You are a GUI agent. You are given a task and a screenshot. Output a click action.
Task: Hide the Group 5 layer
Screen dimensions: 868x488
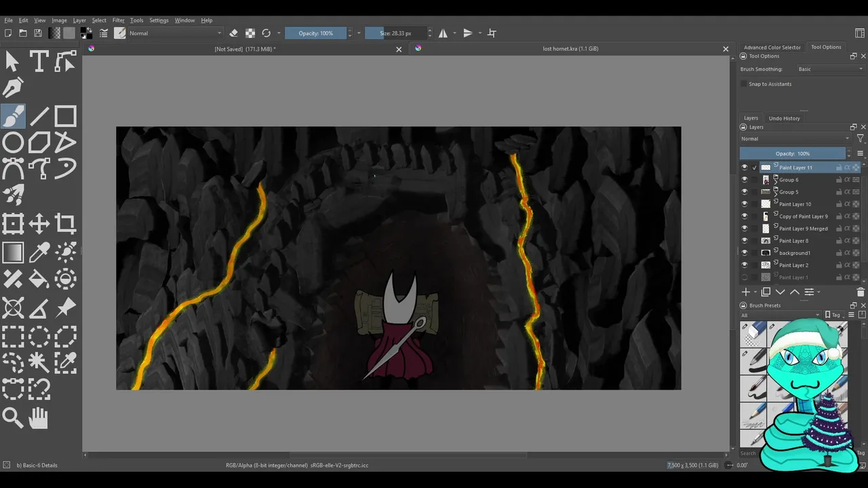[x=745, y=192]
